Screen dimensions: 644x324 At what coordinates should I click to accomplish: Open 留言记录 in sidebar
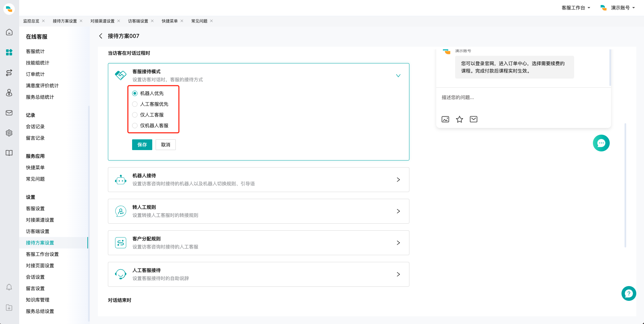(35, 138)
